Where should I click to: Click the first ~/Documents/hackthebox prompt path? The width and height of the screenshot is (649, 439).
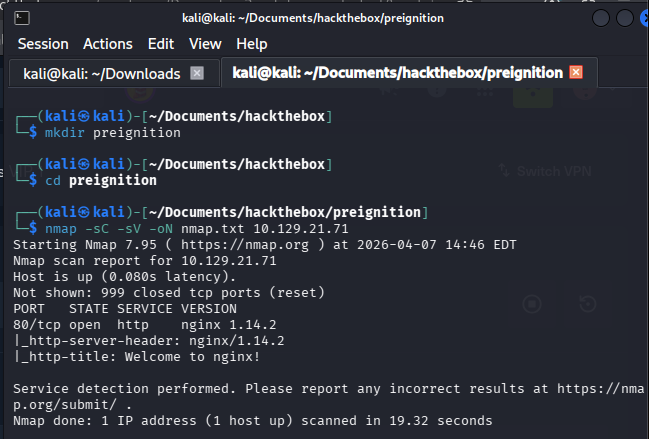pyautogui.click(x=237, y=116)
